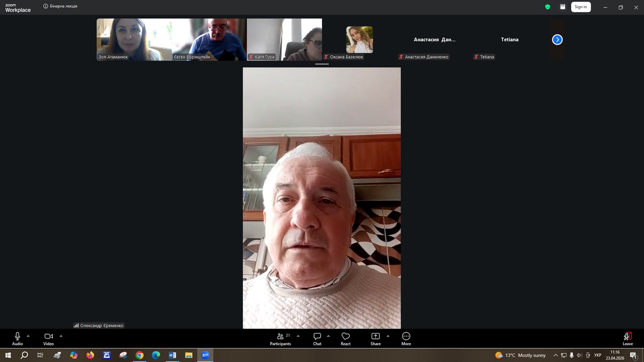This screenshot has height=362, width=644.
Task: Select Зоя Атаманюк's video thumbnail
Action: point(134,40)
